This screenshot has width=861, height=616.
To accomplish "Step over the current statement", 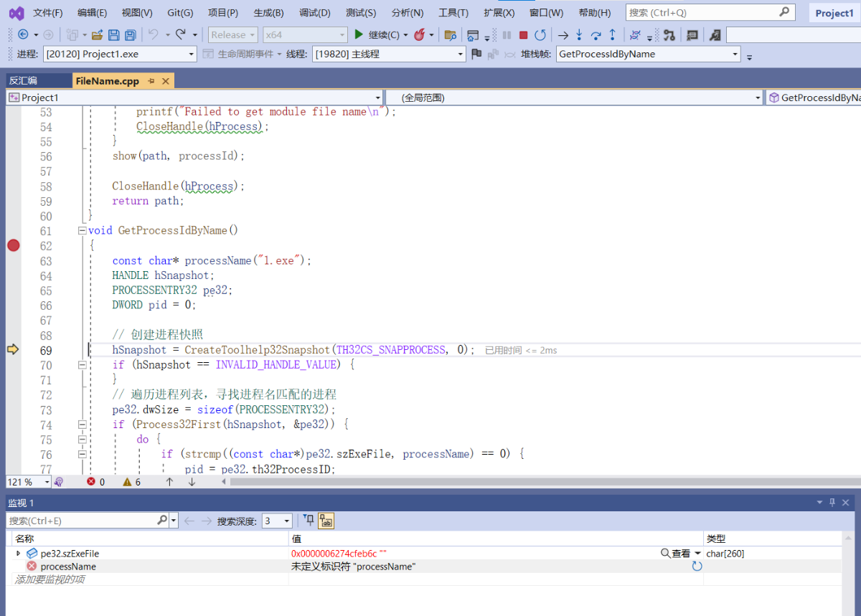I will point(596,34).
